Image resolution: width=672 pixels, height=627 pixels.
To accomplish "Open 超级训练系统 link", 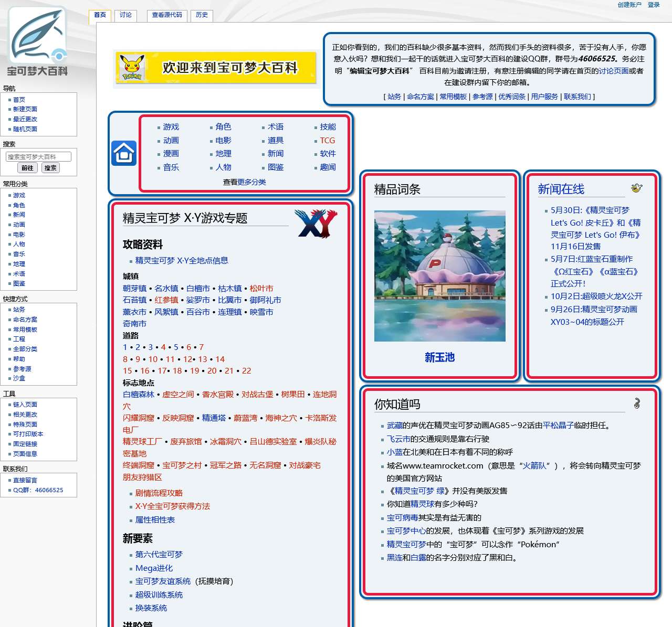I will coord(159,595).
